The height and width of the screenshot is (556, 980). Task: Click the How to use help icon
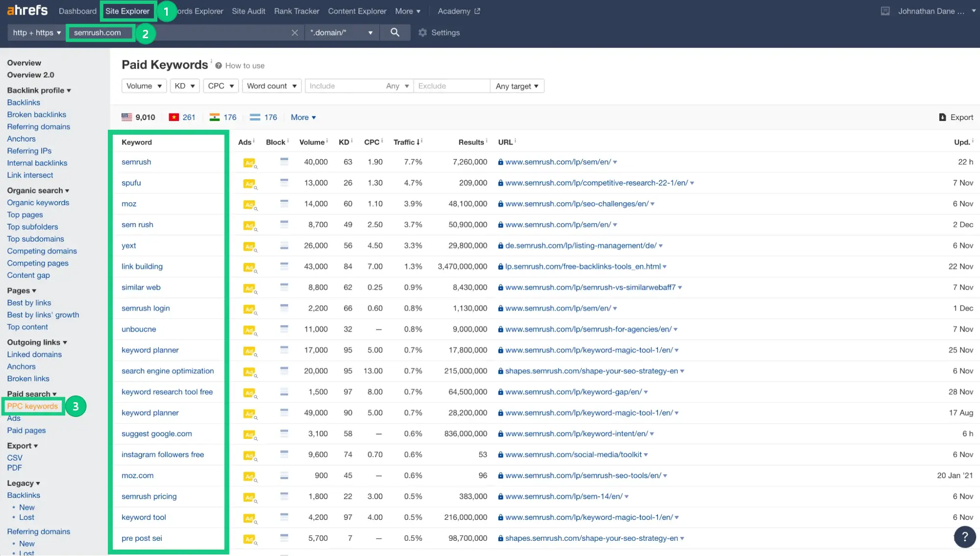coord(219,66)
